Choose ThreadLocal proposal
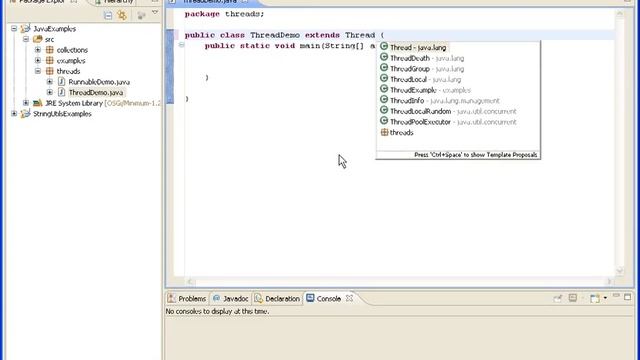This screenshot has width=640, height=360. click(x=458, y=79)
